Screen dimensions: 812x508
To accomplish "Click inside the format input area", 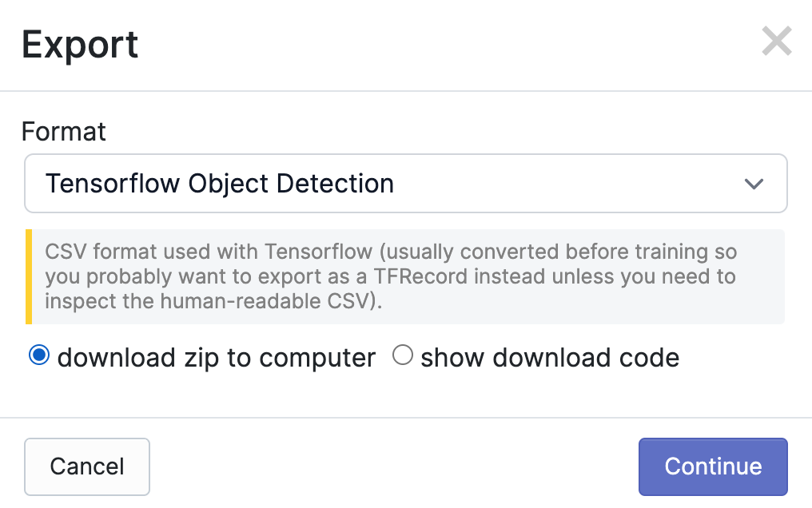I will (320, 183).
